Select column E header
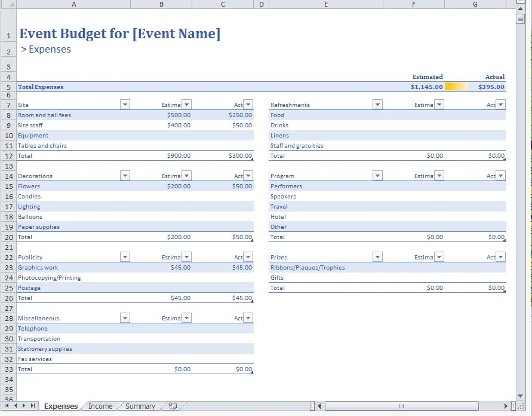The width and height of the screenshot is (532, 416). click(326, 4)
